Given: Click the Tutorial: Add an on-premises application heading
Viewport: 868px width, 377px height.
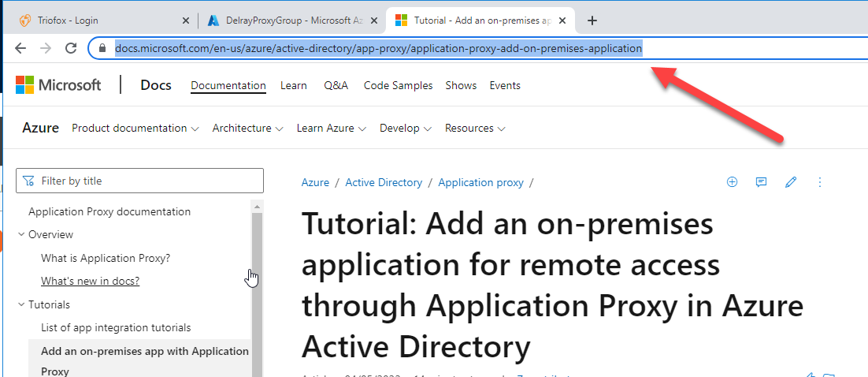Looking at the screenshot, I should click(552, 286).
